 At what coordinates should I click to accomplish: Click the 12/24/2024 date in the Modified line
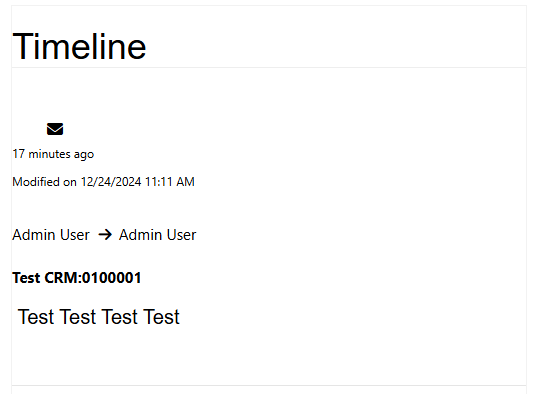(x=111, y=182)
